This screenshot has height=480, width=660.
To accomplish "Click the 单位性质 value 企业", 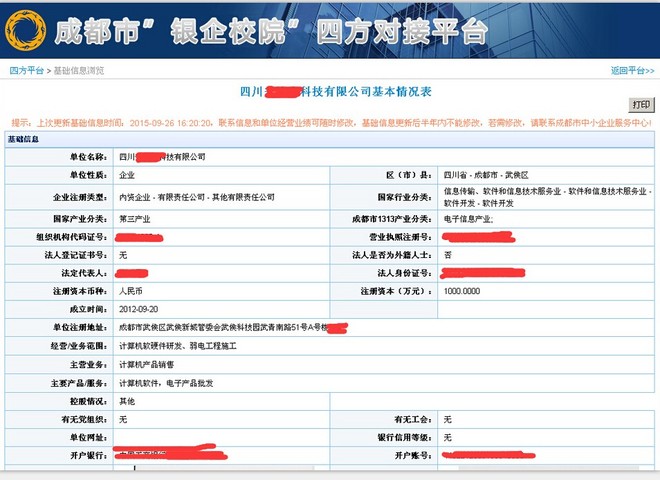I will point(127,175).
